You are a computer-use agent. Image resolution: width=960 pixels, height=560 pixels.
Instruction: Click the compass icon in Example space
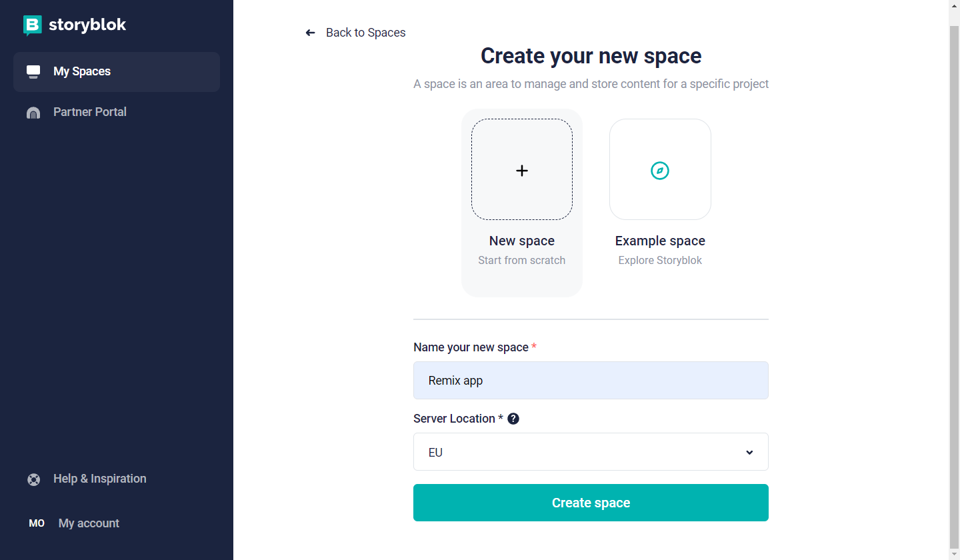tap(660, 171)
